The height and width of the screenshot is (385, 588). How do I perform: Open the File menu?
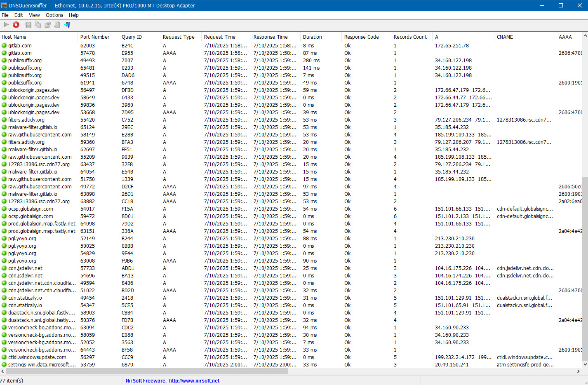5,15
